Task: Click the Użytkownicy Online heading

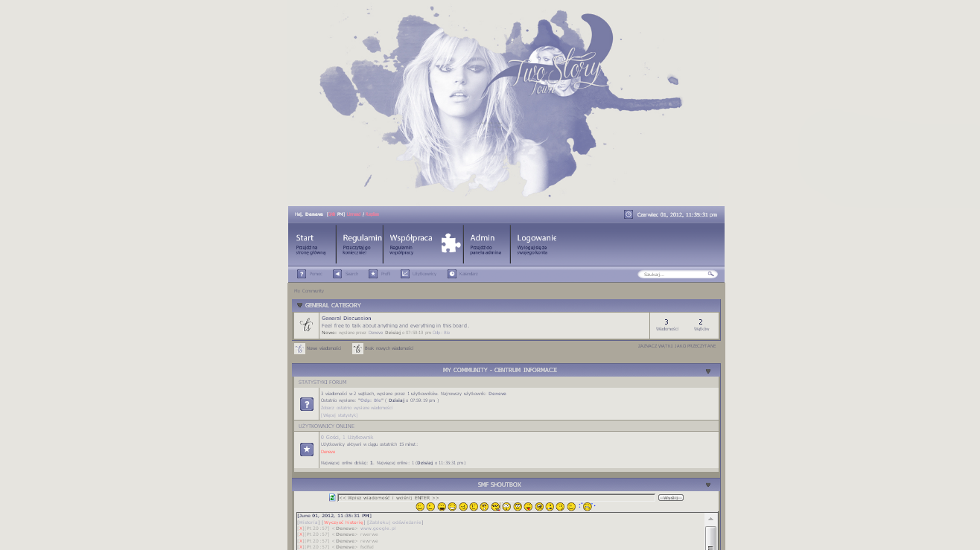Action: tap(326, 426)
